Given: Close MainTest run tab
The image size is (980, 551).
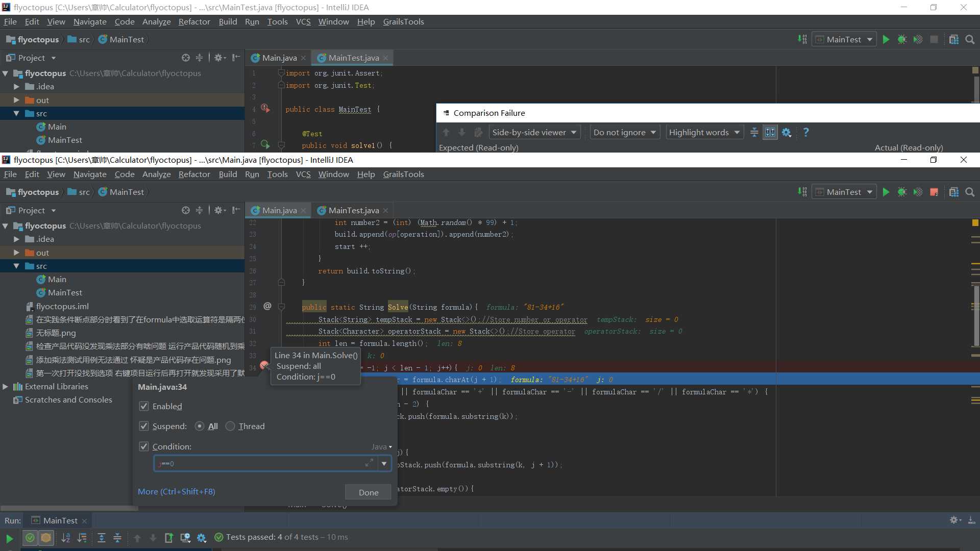Looking at the screenshot, I should coord(85,521).
